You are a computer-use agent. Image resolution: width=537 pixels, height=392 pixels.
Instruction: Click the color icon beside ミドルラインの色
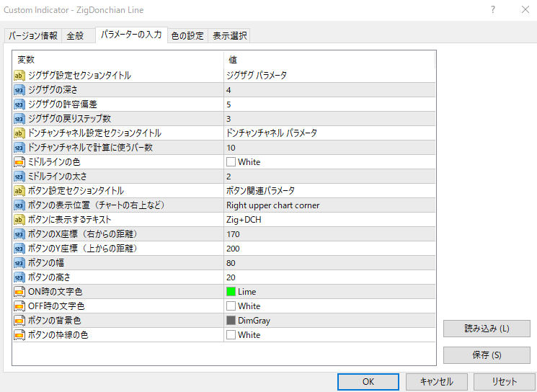coord(19,162)
